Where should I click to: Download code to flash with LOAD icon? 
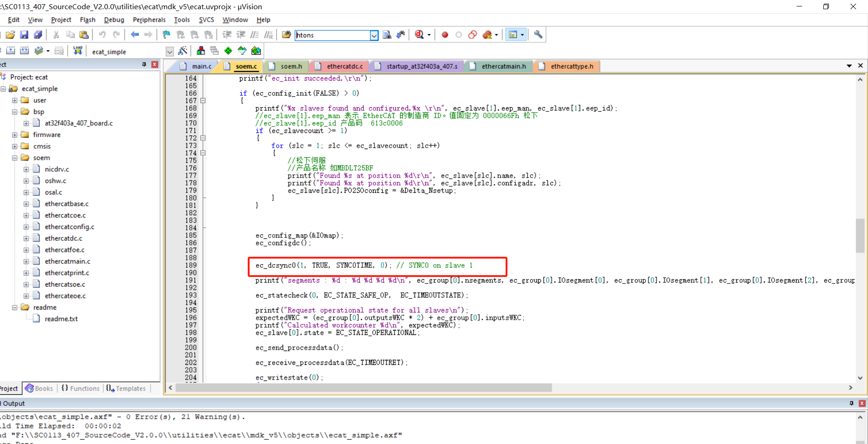tap(78, 51)
